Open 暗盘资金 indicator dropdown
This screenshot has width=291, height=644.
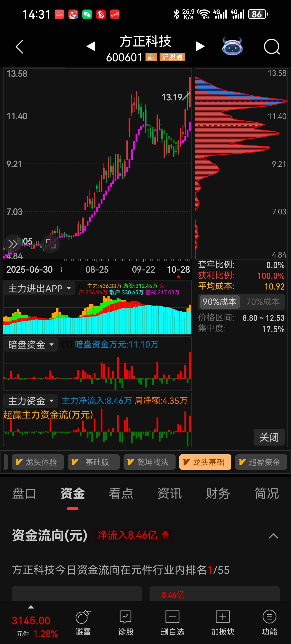pyautogui.click(x=31, y=344)
